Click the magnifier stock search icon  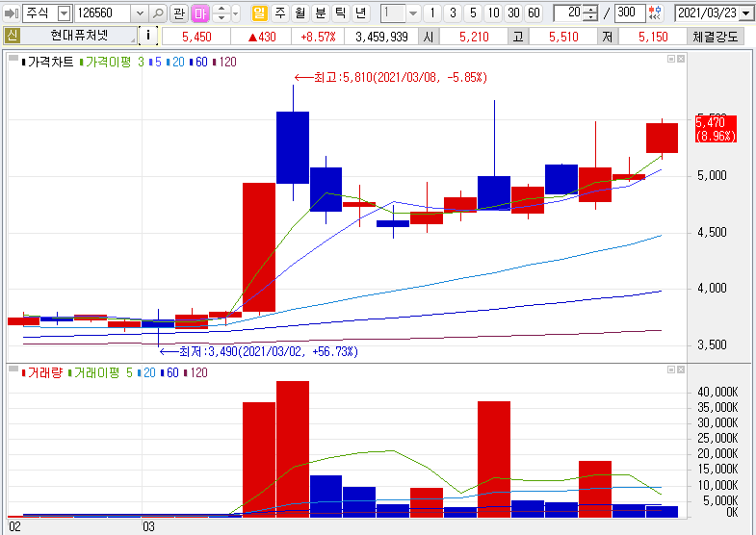coord(158,13)
